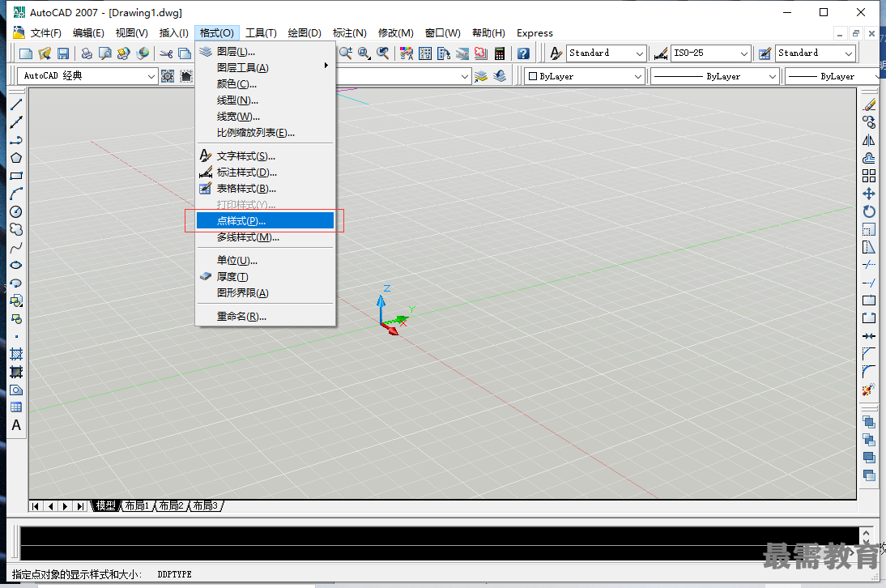Click the command line input area
The height and width of the screenshot is (588, 886).
pos(440,553)
